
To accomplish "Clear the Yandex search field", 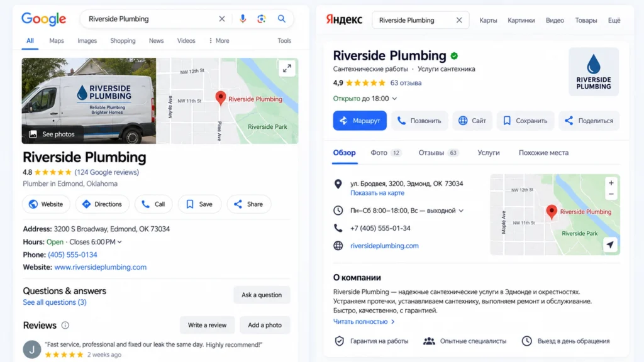I will [x=459, y=20].
